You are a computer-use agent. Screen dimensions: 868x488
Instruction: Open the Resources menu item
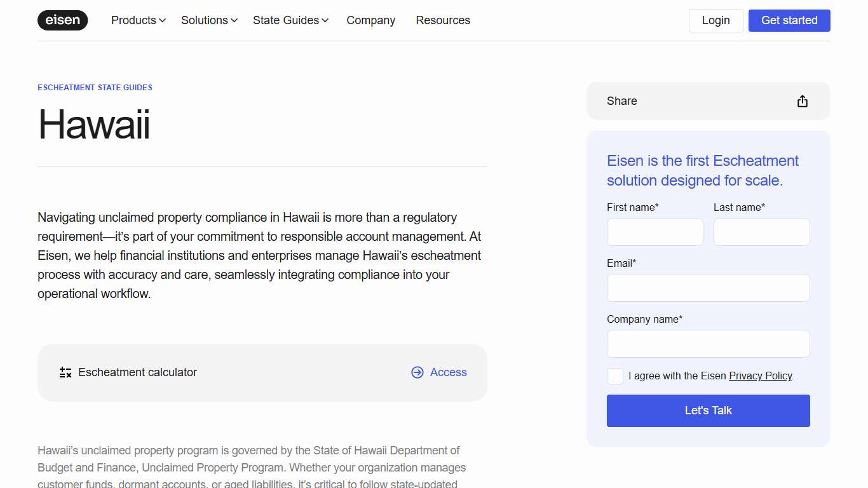443,20
